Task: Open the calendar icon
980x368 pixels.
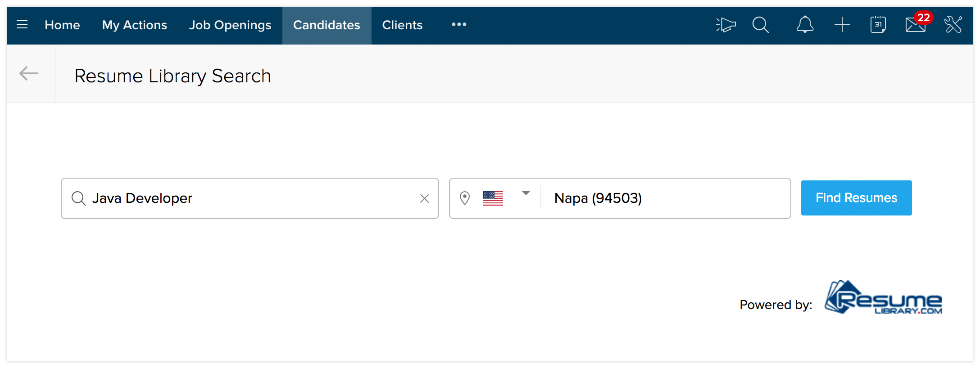Action: point(878,25)
